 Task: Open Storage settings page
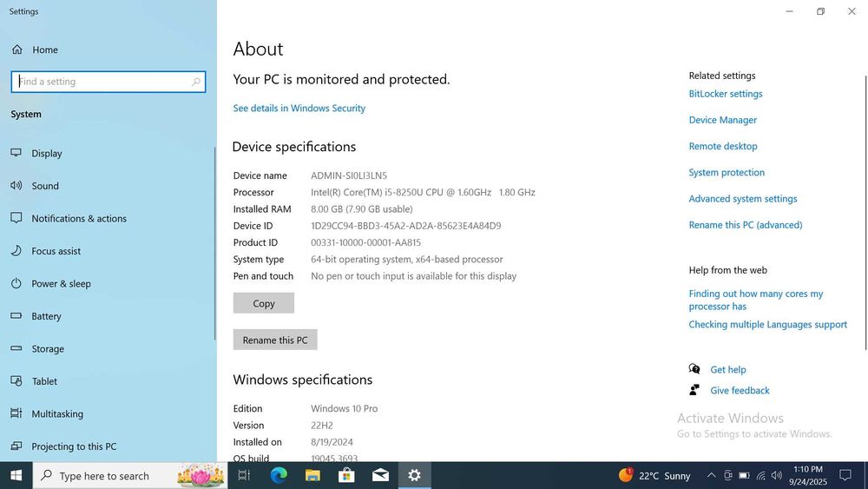tap(48, 349)
